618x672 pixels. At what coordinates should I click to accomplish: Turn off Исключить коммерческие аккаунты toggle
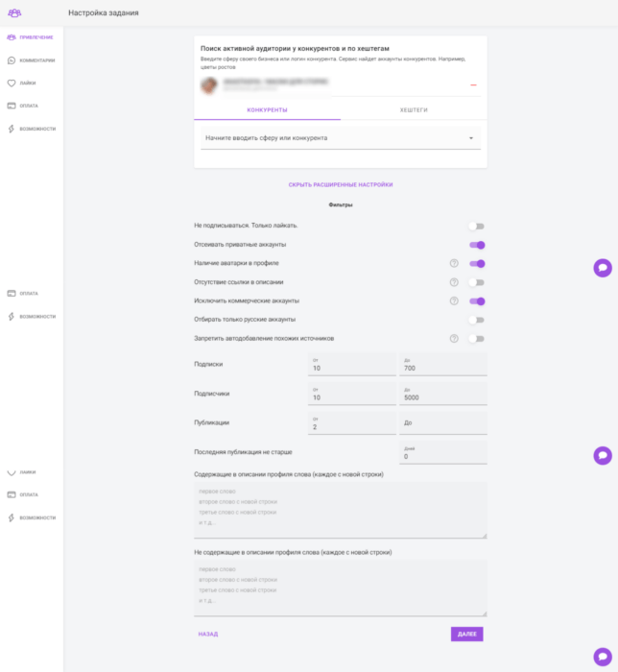coord(477,301)
